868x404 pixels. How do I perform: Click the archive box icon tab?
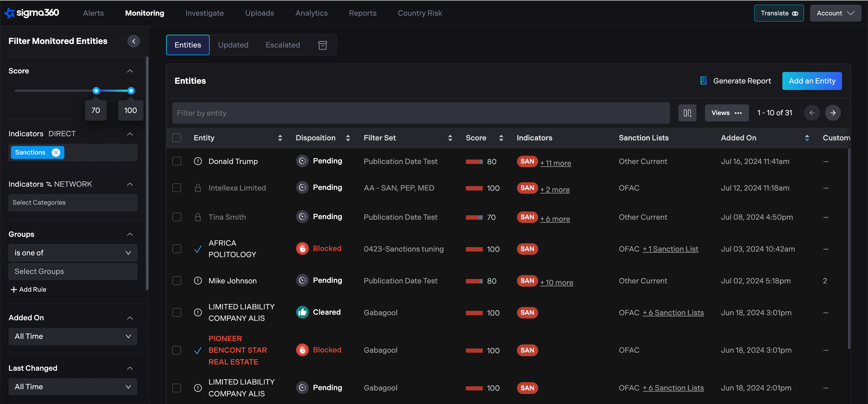pyautogui.click(x=322, y=45)
